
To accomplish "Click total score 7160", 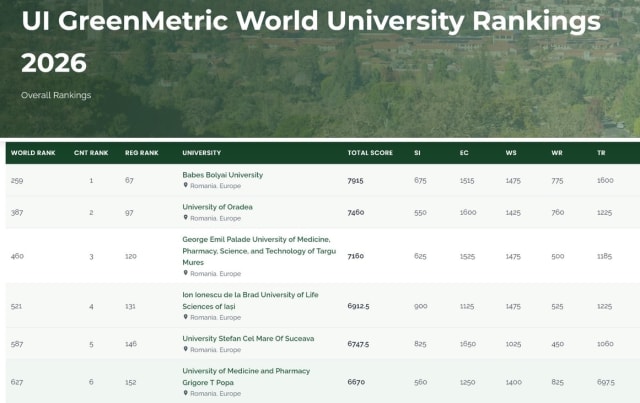I will click(x=356, y=256).
